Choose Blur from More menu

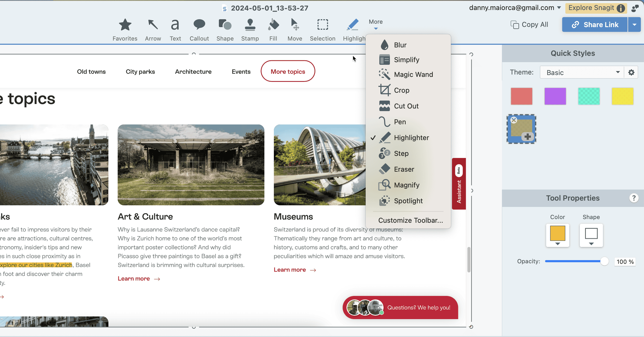tap(400, 45)
